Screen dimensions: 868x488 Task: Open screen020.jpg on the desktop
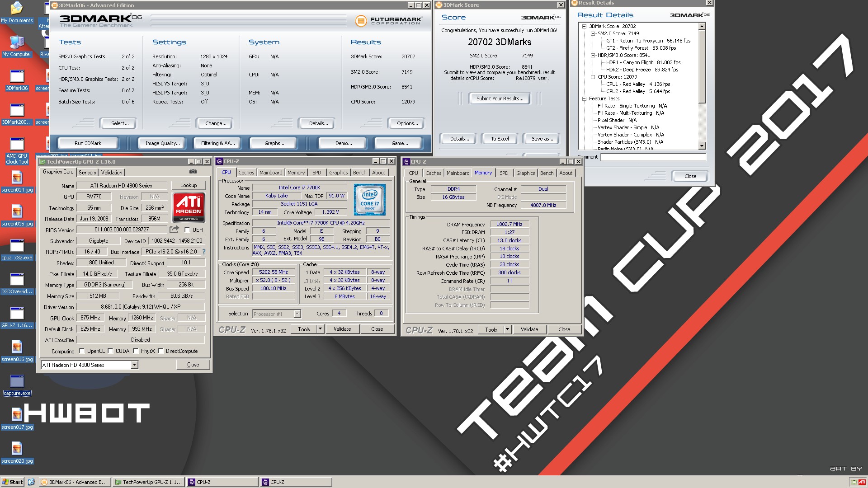click(x=17, y=453)
